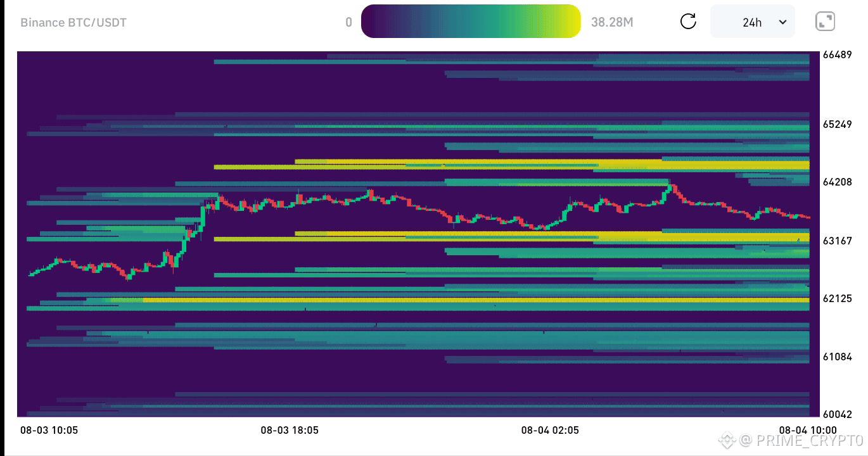868x456 pixels.
Task: Click the 08-03 10:05 time axis label
Action: tap(49, 430)
